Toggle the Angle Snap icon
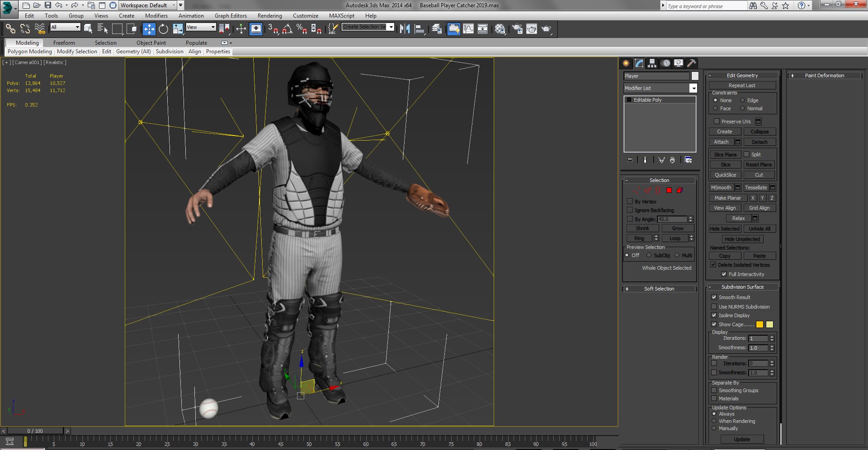This screenshot has width=868, height=450. click(x=287, y=29)
